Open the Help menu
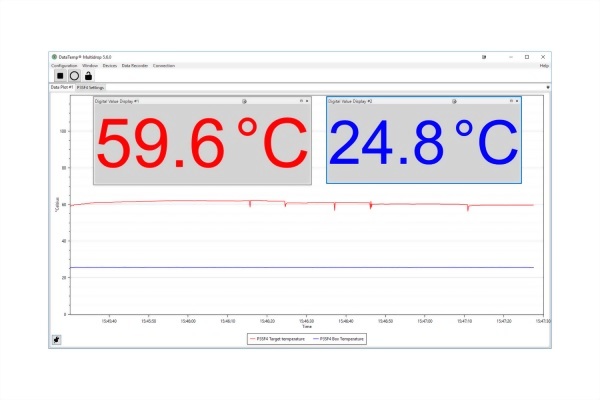 coord(544,65)
